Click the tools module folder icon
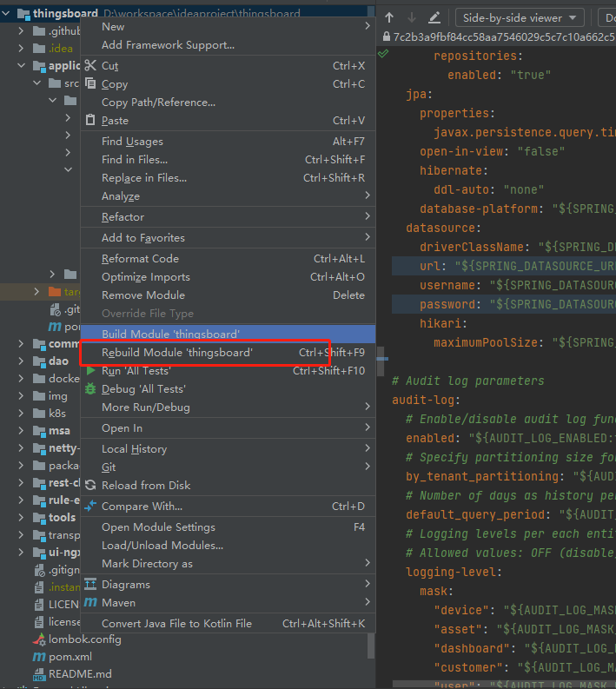This screenshot has width=616, height=689. click(x=39, y=518)
